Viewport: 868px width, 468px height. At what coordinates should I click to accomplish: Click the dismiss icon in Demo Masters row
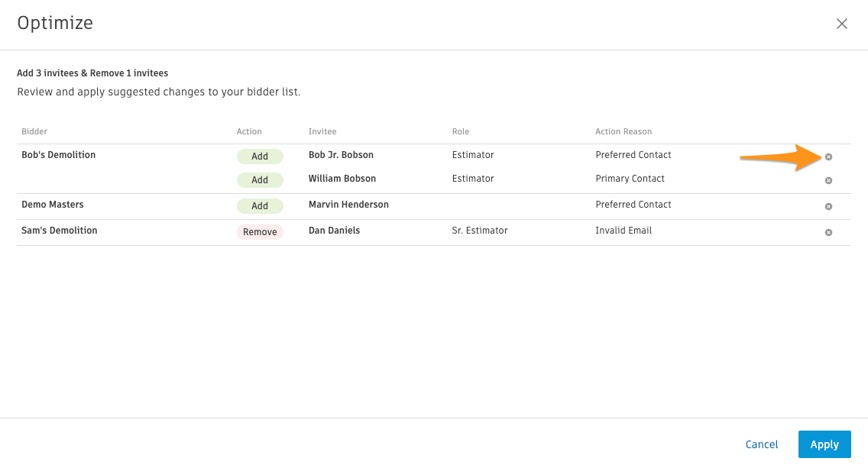[x=828, y=206]
